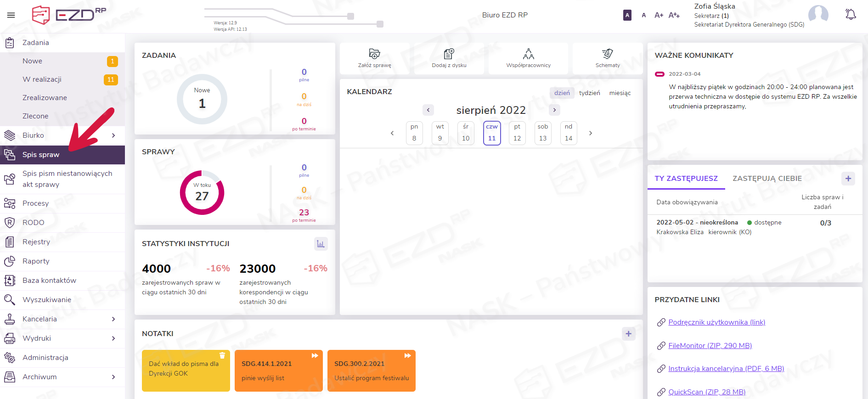The height and width of the screenshot is (399, 868).
Task: Select Friday 12 in the calendar
Action: pos(517,133)
